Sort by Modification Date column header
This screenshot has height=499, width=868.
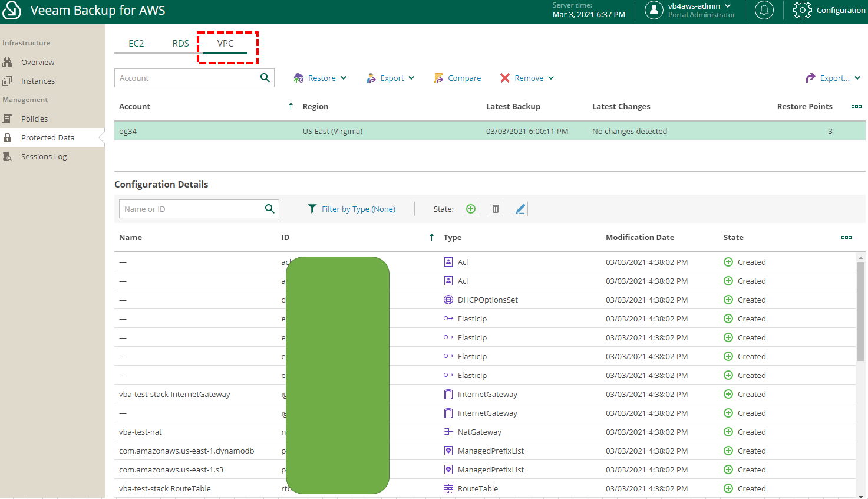tap(640, 237)
